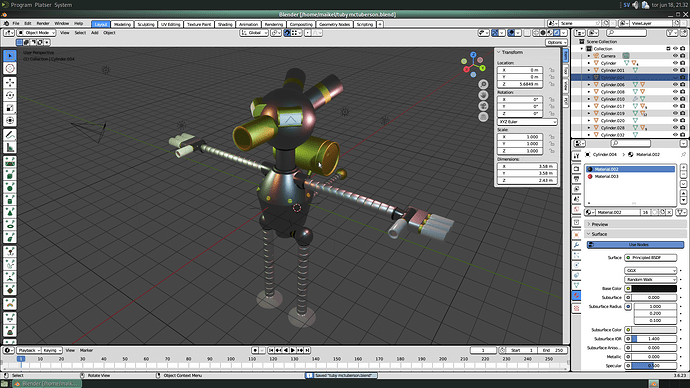Toggle eye visibility for Cylinder.010
The width and height of the screenshot is (690, 388).
[675, 99]
